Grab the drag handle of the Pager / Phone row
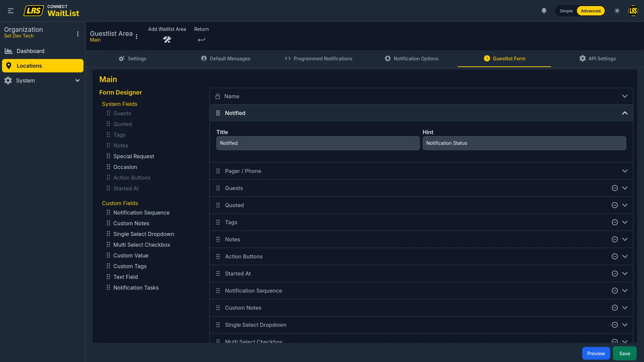Screen dimensions: 644x362 pyautogui.click(x=218, y=171)
